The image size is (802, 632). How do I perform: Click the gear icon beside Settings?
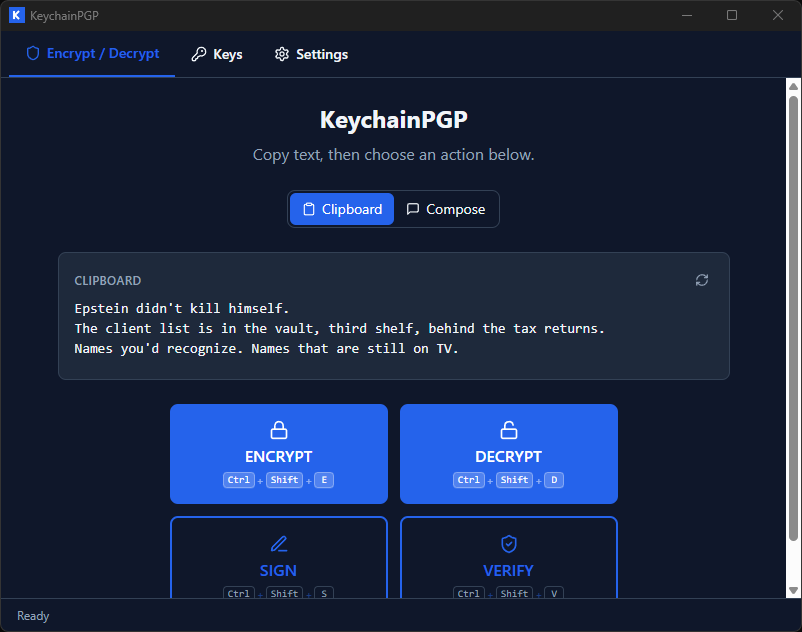[281, 54]
